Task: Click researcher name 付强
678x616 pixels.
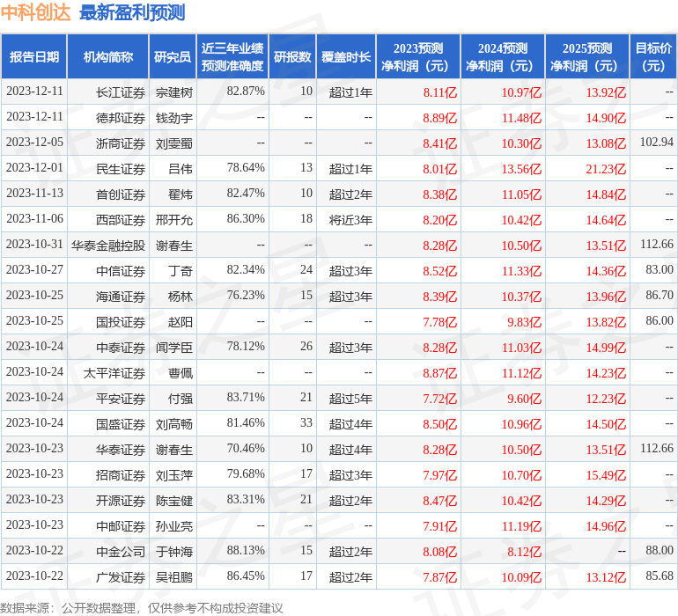Action: tap(181, 399)
